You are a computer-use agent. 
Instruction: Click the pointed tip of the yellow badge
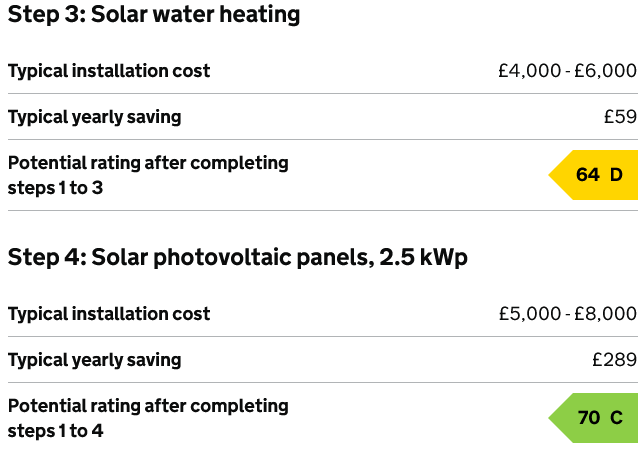click(x=554, y=175)
